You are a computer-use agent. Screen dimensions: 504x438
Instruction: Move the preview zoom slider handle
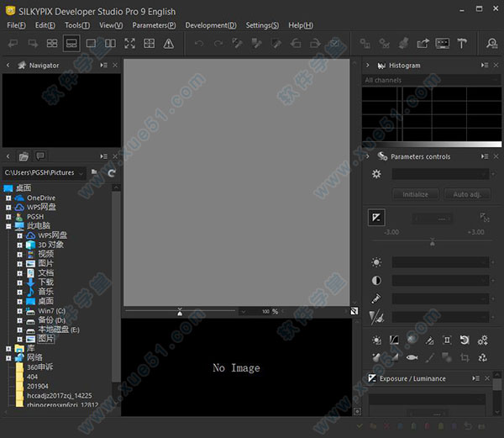[180, 312]
